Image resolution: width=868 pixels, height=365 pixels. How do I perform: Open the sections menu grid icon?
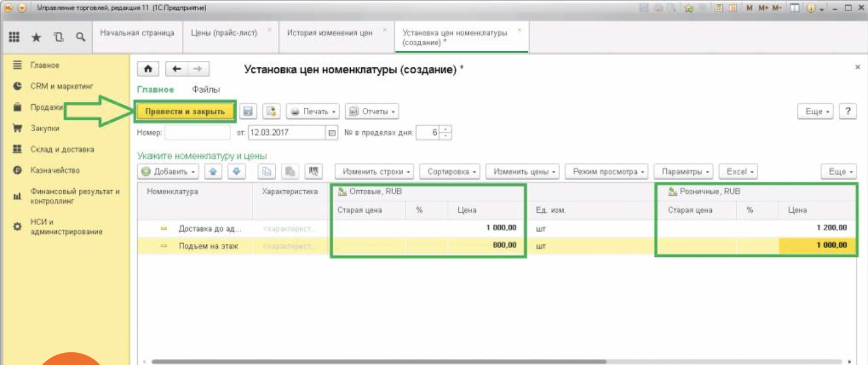click(x=14, y=37)
